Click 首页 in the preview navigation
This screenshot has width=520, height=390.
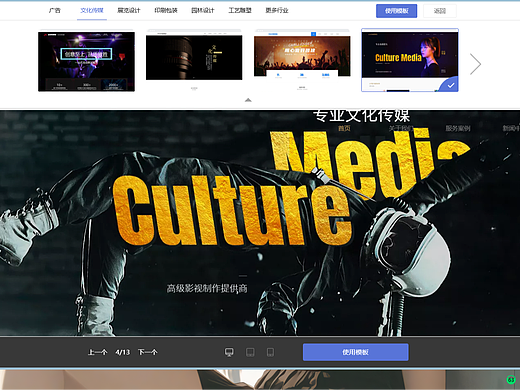coord(344,128)
